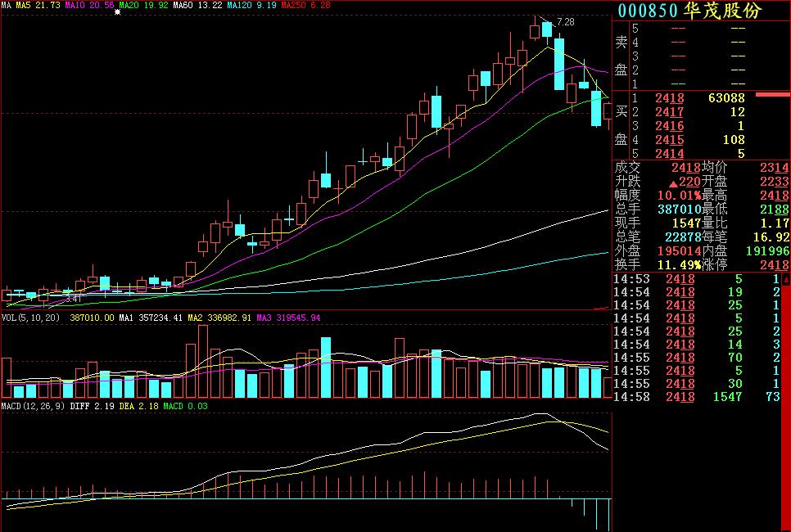Click buy level 3 price 2416
This screenshot has width=791, height=532.
tap(670, 125)
